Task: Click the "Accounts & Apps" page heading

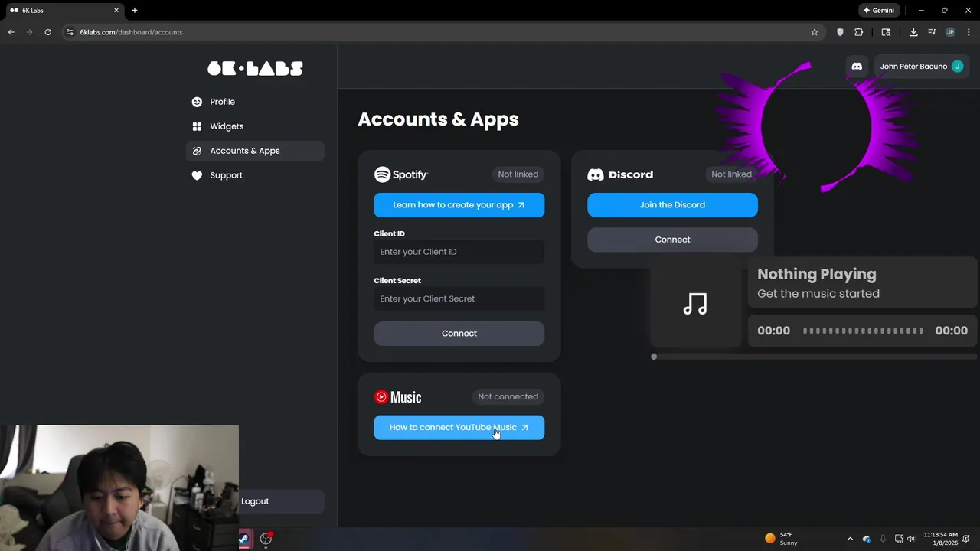Action: 438,119
